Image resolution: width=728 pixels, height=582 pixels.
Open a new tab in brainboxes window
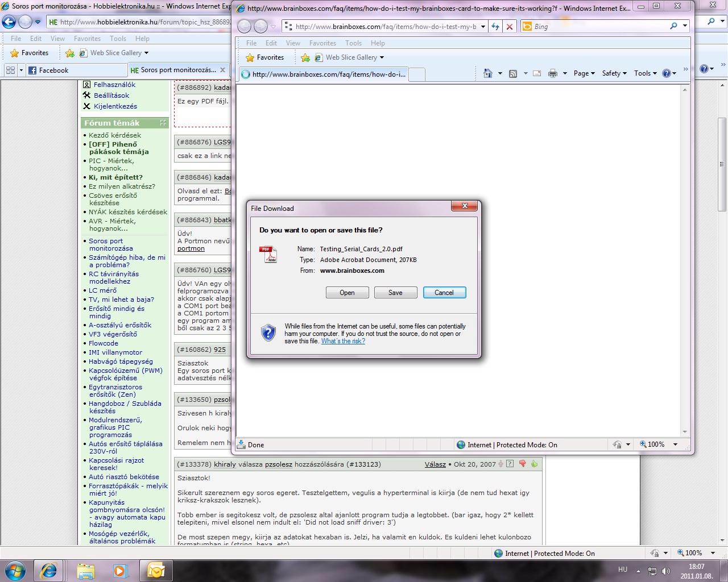[x=417, y=74]
